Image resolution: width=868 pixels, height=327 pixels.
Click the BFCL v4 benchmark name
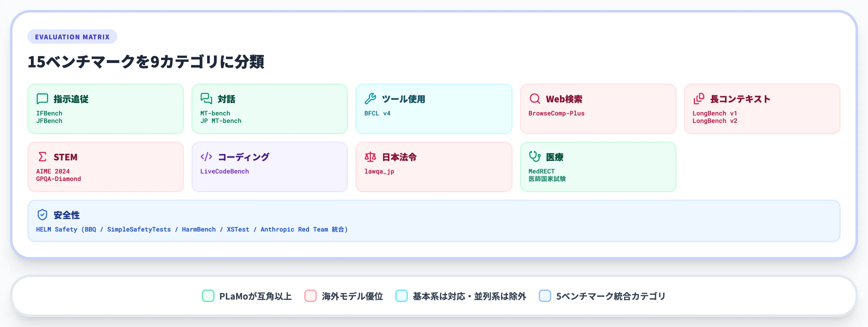point(377,113)
